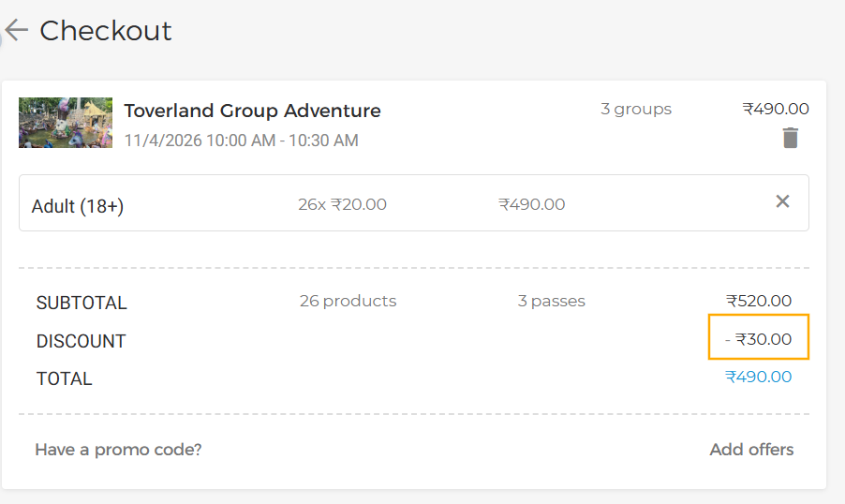Select the booking date and time text

[x=241, y=141]
